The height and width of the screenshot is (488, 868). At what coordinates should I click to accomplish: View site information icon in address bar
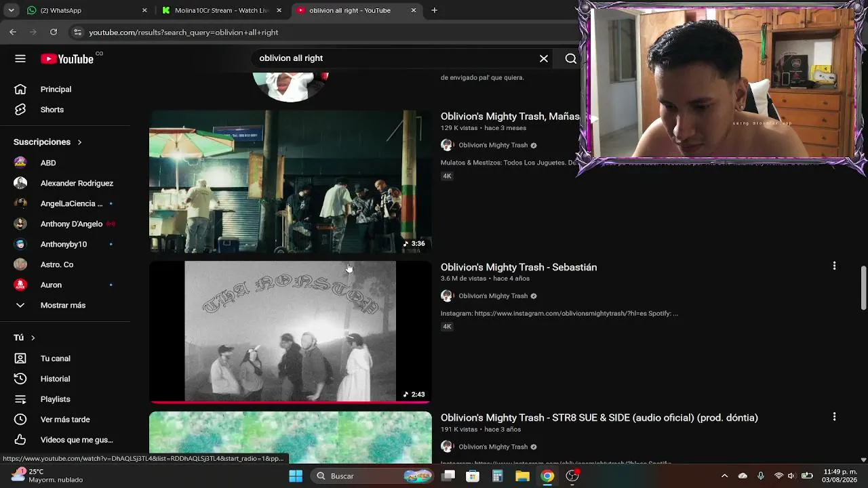click(x=77, y=32)
